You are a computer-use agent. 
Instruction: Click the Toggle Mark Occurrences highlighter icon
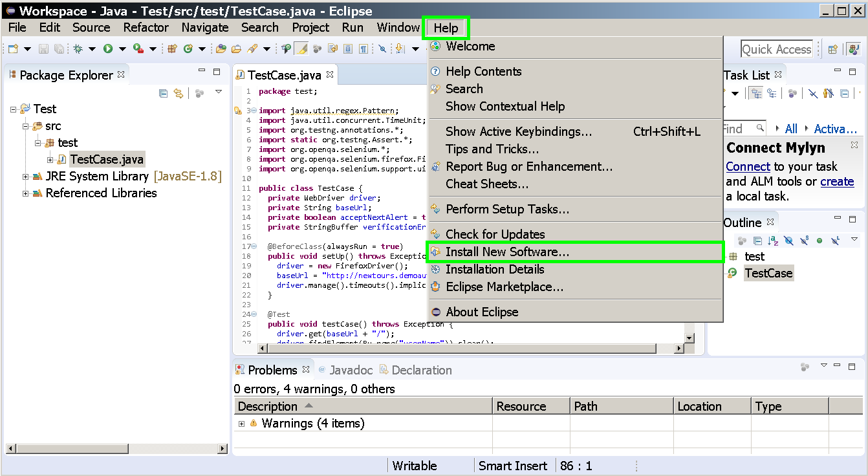click(301, 49)
